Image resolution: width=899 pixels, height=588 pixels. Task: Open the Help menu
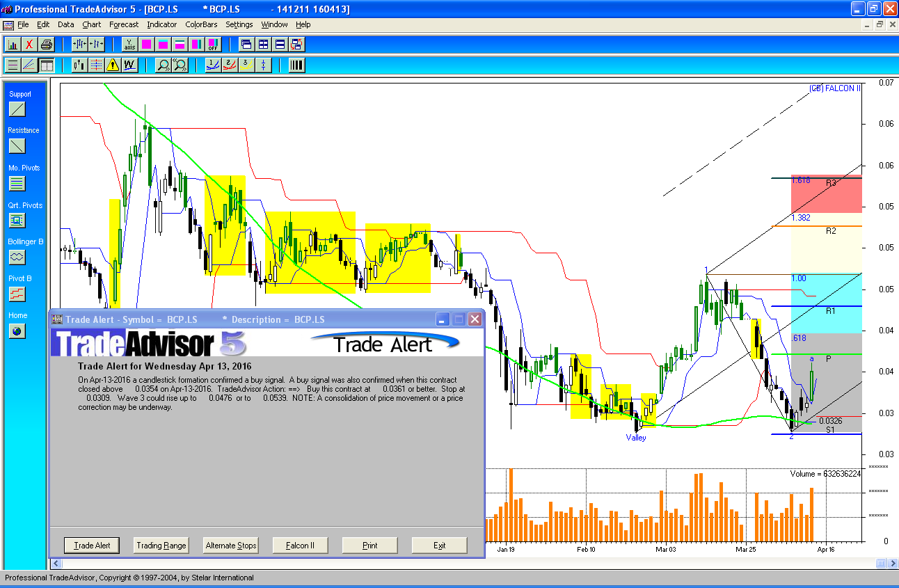(303, 24)
